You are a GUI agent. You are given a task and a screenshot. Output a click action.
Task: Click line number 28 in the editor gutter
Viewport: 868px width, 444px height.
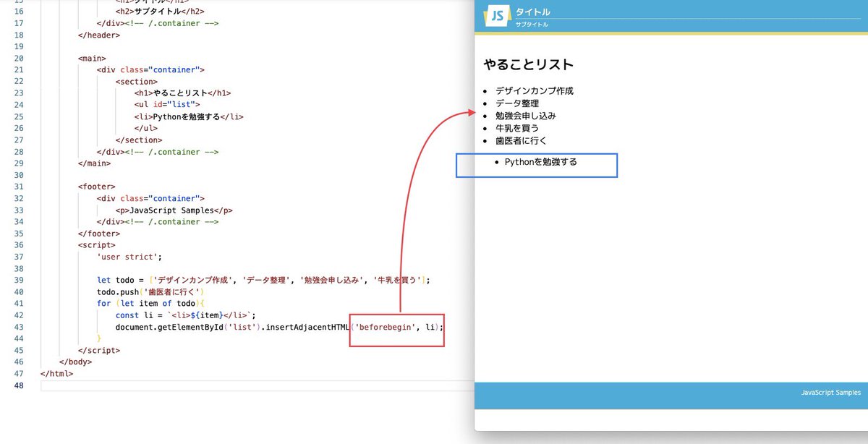[x=20, y=152]
